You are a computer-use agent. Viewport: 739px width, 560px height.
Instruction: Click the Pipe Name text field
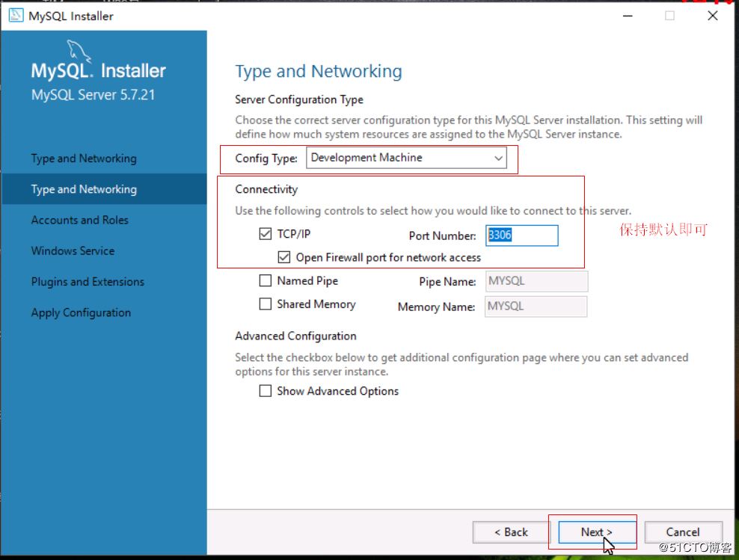tap(536, 280)
